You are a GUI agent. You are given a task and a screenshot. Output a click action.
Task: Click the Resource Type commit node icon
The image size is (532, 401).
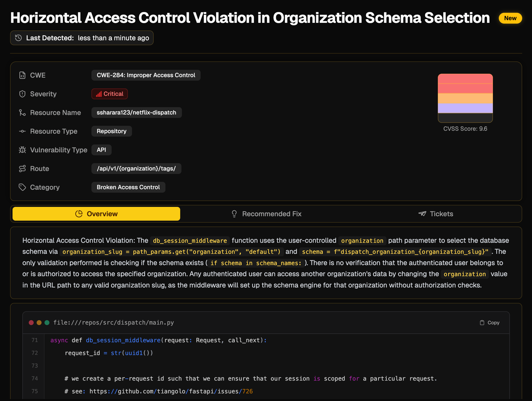click(x=22, y=131)
